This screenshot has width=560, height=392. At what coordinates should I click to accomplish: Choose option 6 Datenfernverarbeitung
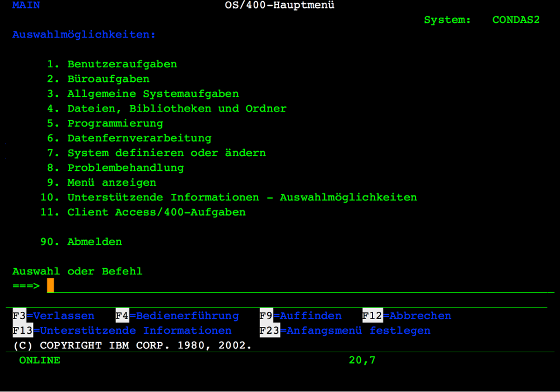(x=129, y=138)
